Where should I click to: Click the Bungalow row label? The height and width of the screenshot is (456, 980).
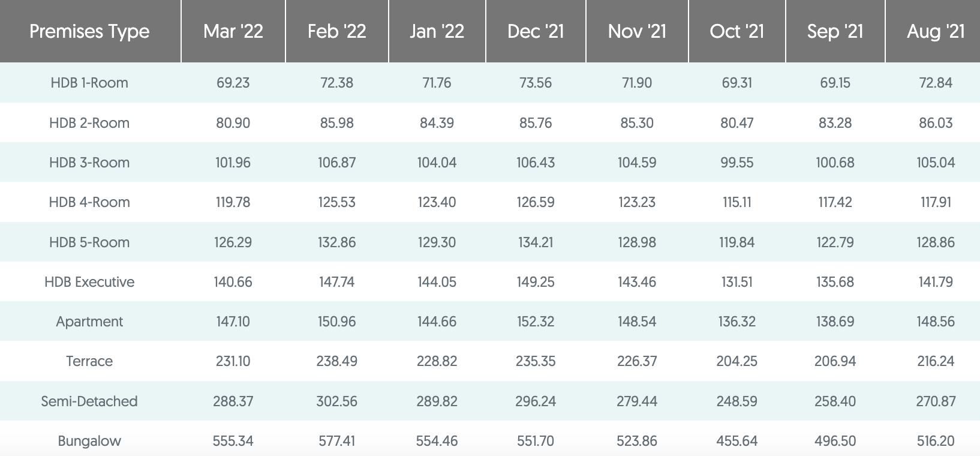click(x=89, y=441)
